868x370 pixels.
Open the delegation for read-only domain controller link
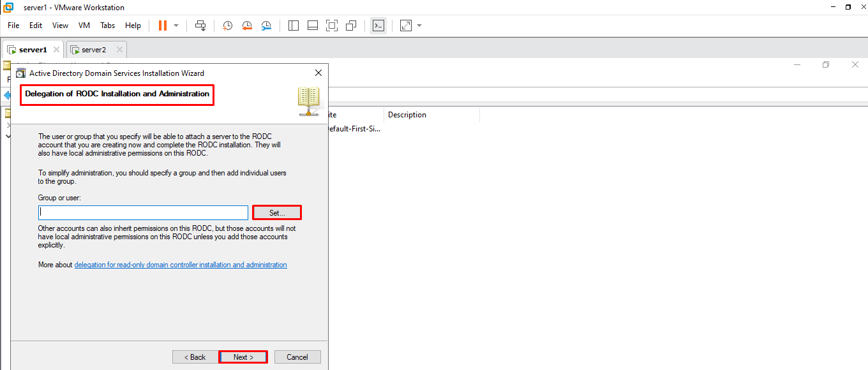click(x=181, y=265)
